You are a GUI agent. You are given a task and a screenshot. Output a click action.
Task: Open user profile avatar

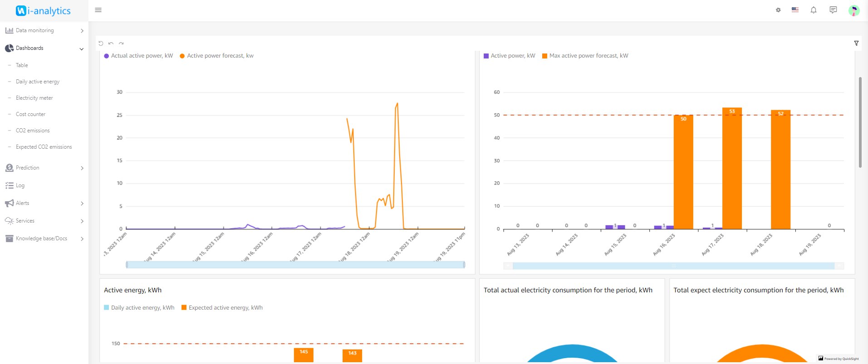point(854,10)
